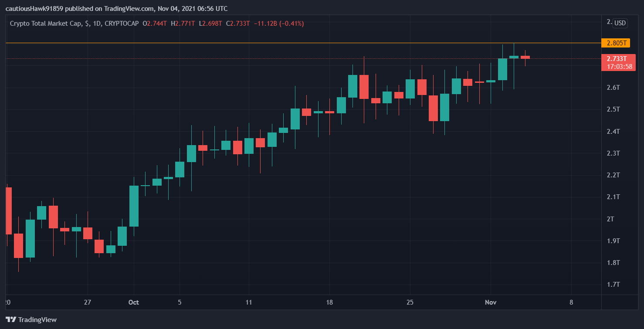Click the Oct label on time axis
644x329 pixels.
pos(134,302)
